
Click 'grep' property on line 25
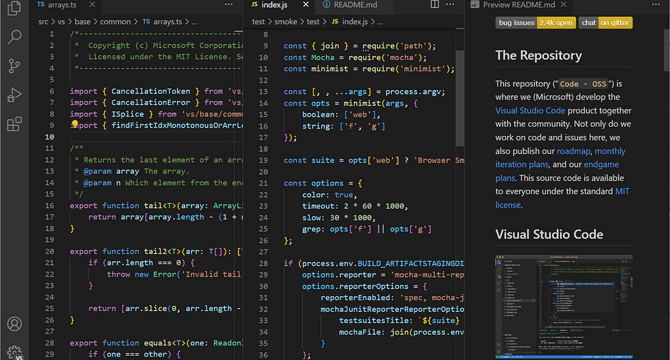[x=311, y=229]
